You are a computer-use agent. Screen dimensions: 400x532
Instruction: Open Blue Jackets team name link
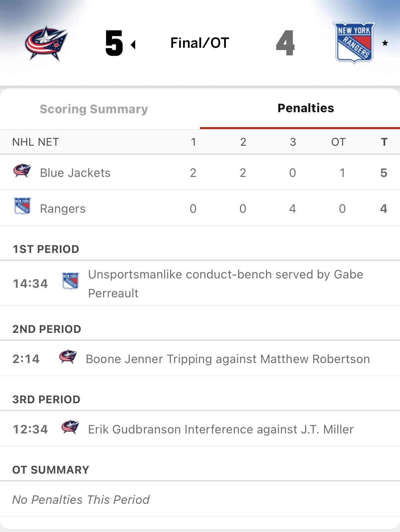[75, 173]
